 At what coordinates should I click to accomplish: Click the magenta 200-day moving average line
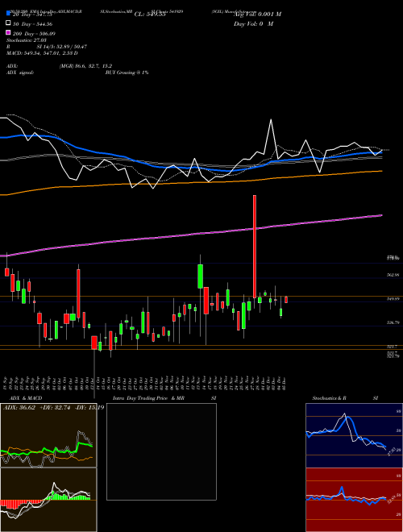[192, 235]
